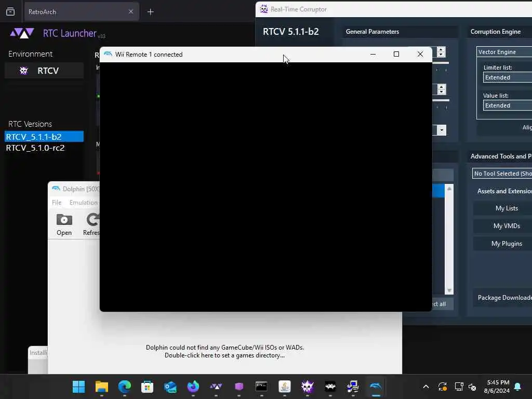Open the Windows Start menu
This screenshot has height=399, width=532.
(79, 387)
